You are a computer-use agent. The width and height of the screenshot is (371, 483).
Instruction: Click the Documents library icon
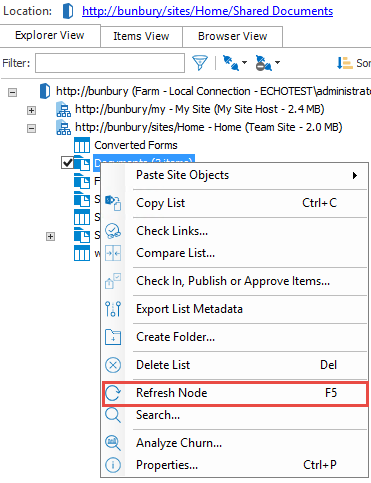(x=82, y=163)
